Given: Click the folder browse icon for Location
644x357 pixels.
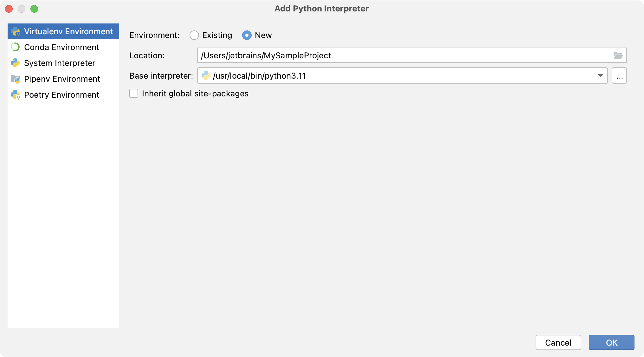Looking at the screenshot, I should click(x=618, y=55).
